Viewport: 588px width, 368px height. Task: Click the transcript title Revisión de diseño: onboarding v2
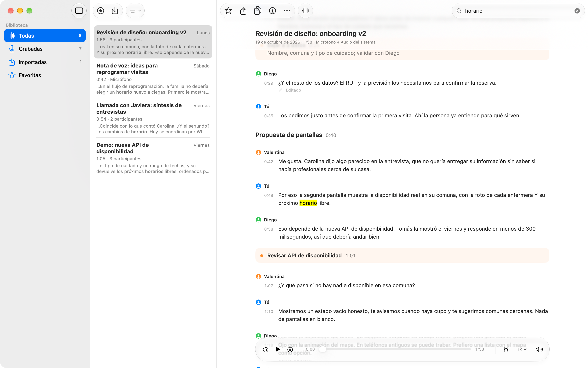[311, 34]
